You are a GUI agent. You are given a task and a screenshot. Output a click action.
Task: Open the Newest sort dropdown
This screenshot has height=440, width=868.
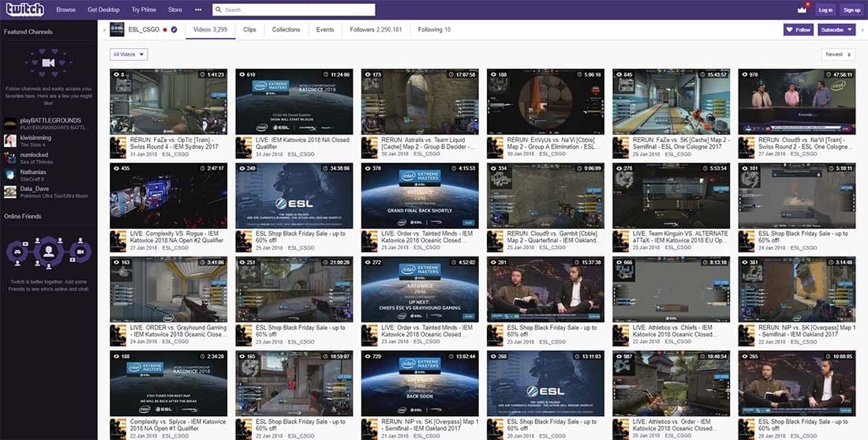coord(838,55)
